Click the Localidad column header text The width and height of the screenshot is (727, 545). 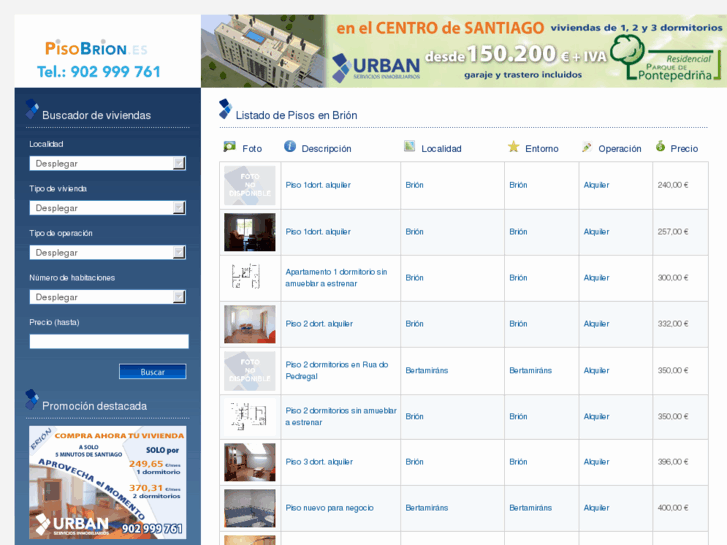click(x=441, y=148)
